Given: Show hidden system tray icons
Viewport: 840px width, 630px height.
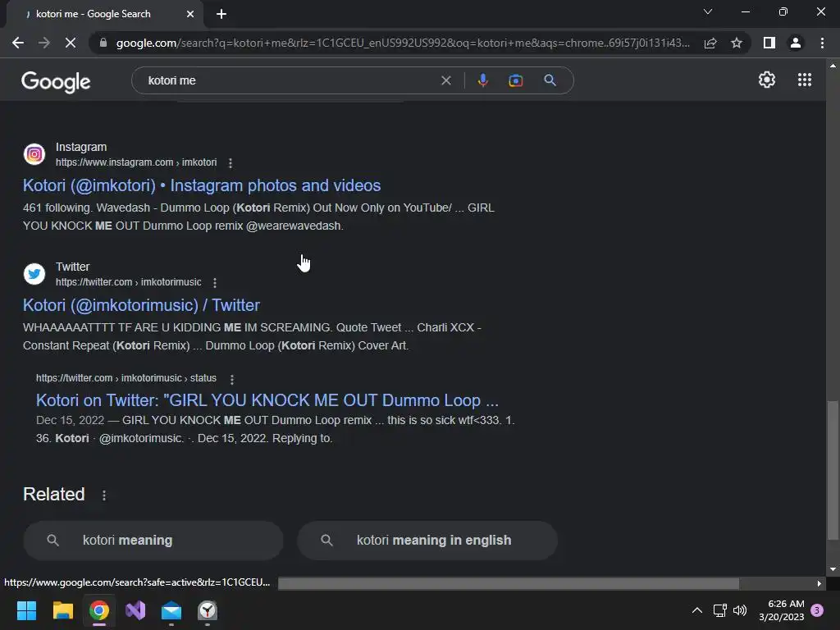Looking at the screenshot, I should click(x=697, y=610).
